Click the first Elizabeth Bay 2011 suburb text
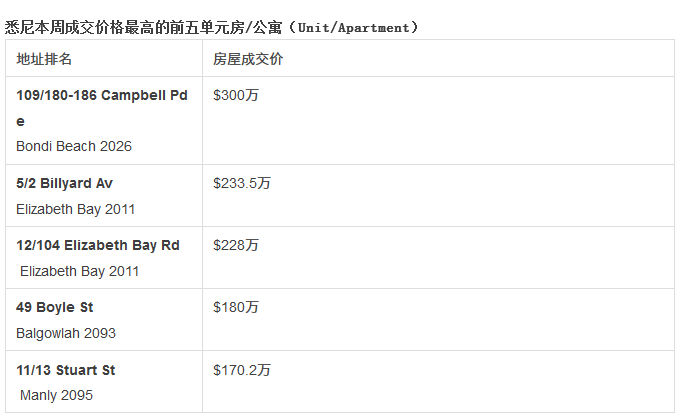Viewport: 679px width, 417px height. (75, 209)
